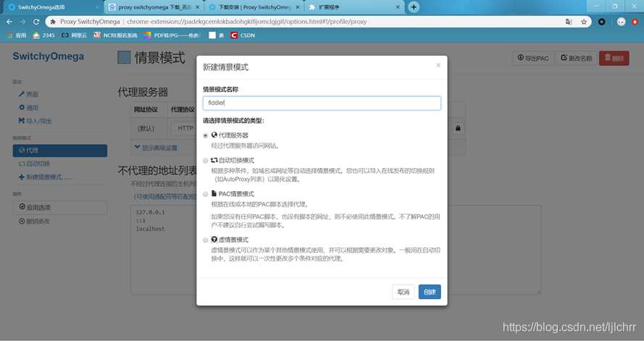Click the 更改名称 button
The width and height of the screenshot is (644, 341).
tap(576, 58)
